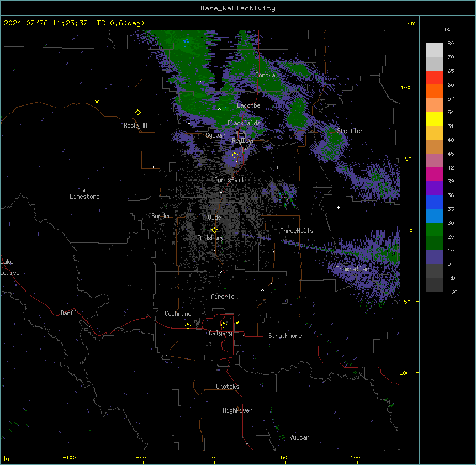Viewport: 476px width, 465px height.
Task: Pick the violet purple swatch above blue
Action: coord(434,188)
